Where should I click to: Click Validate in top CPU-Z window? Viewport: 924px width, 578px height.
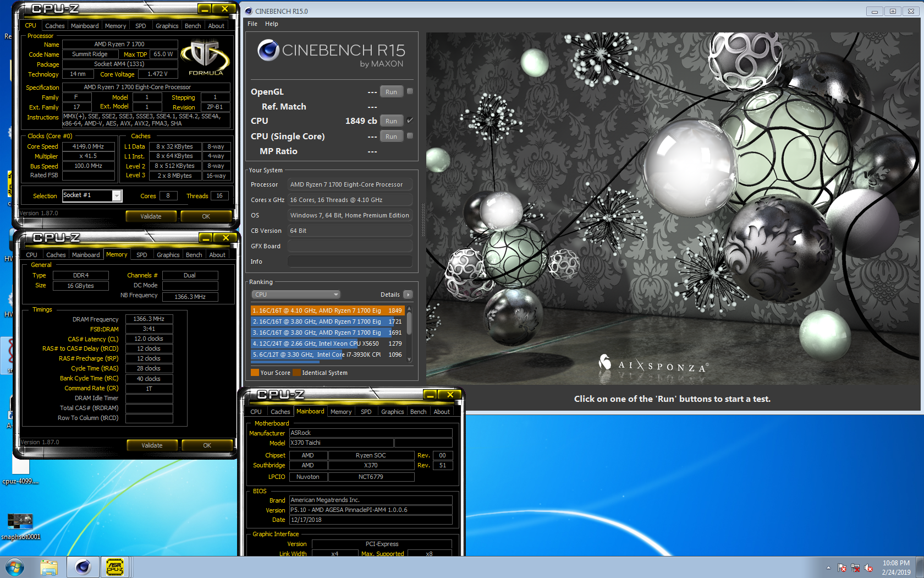tap(151, 216)
